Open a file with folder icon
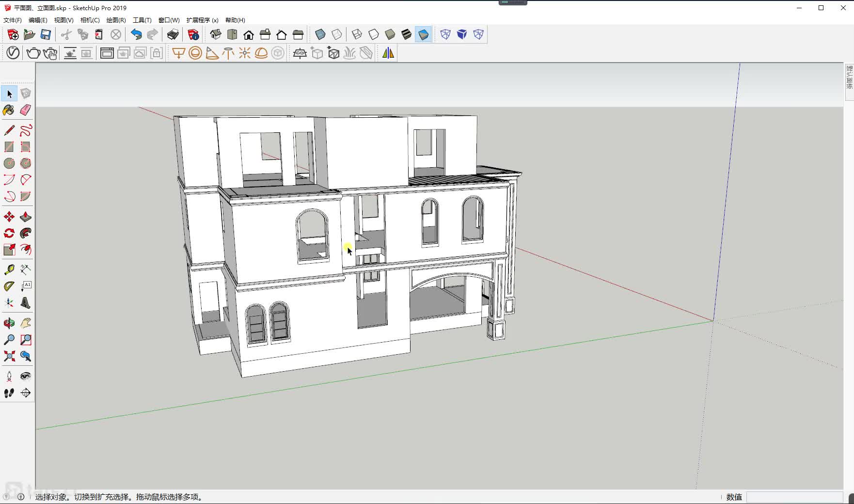This screenshot has height=504, width=854. (29, 34)
